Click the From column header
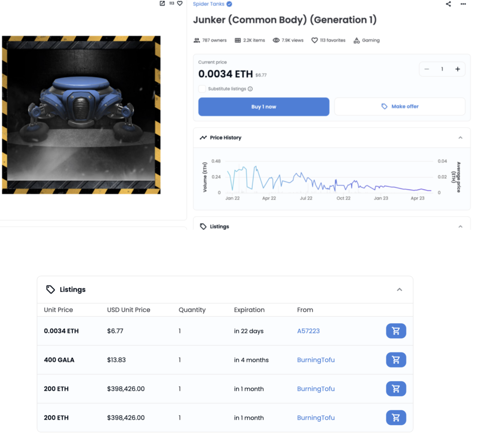This screenshot has width=487, height=448. click(x=305, y=310)
